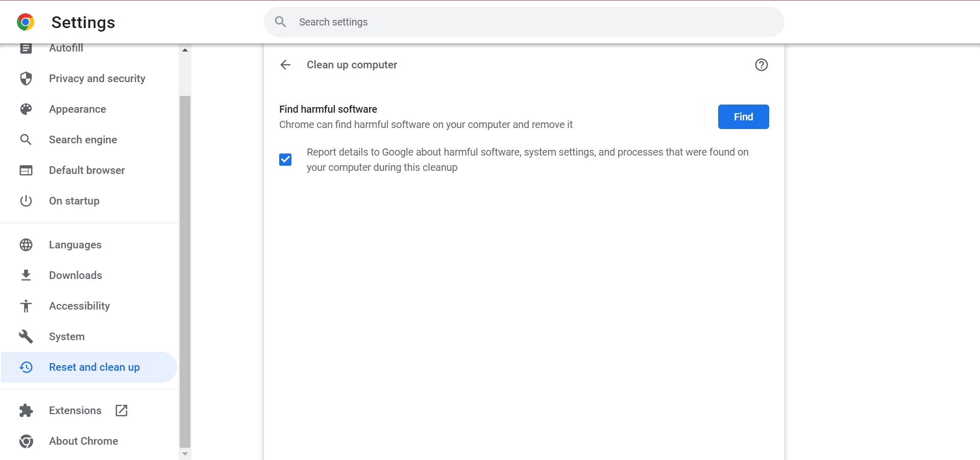Select Reset and clean up menu item

[94, 367]
